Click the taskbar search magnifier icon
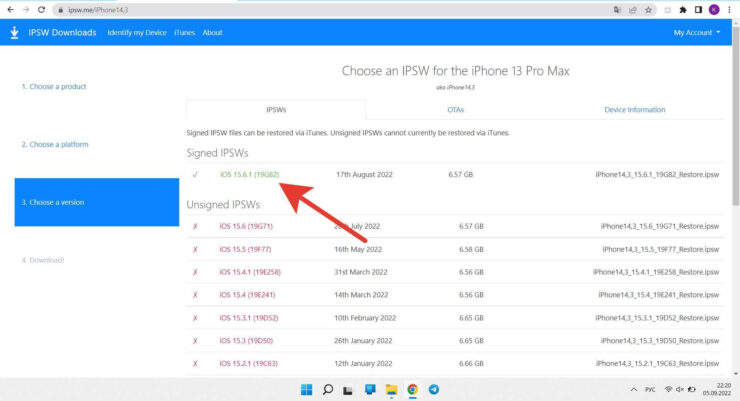Image resolution: width=740 pixels, height=401 pixels. [x=326, y=389]
